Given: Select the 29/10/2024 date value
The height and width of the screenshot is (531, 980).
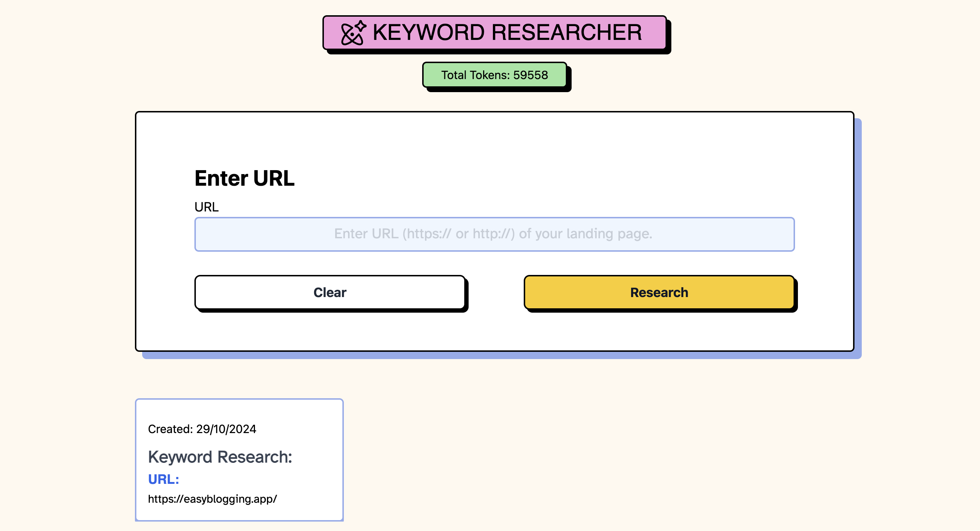Looking at the screenshot, I should [x=226, y=429].
